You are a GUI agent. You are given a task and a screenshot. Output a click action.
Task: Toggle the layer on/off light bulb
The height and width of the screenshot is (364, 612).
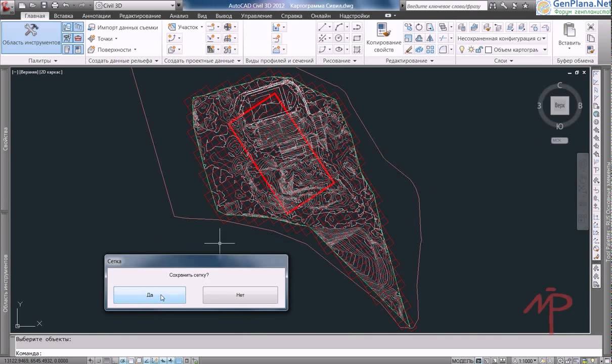[461, 50]
